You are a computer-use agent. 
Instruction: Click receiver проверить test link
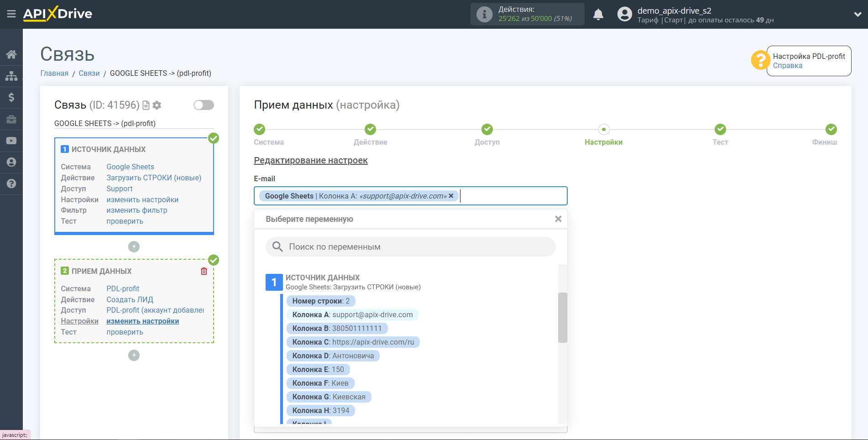click(x=125, y=332)
